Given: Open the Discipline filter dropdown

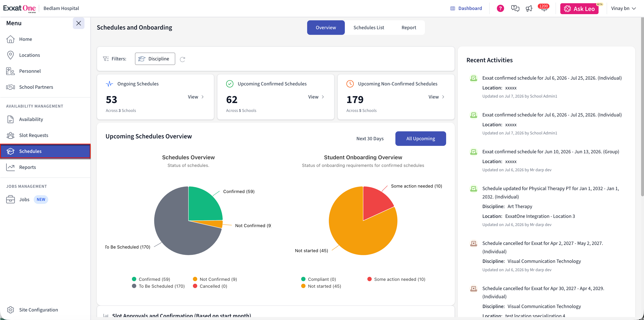Looking at the screenshot, I should (155, 59).
